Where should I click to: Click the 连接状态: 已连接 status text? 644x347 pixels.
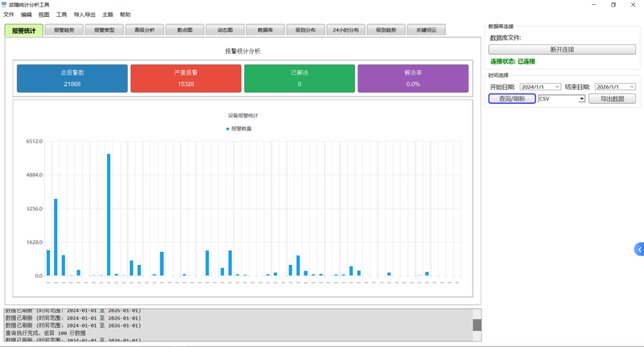tap(513, 61)
